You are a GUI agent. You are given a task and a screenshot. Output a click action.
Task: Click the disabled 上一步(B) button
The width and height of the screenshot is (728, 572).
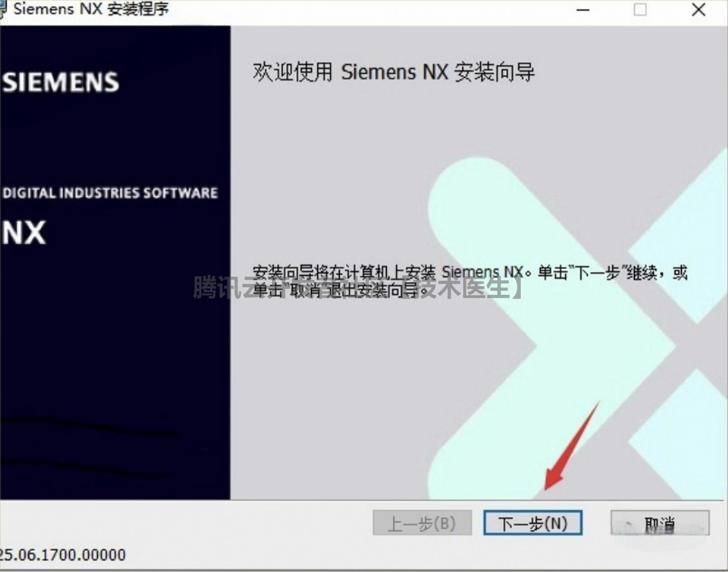[423, 522]
